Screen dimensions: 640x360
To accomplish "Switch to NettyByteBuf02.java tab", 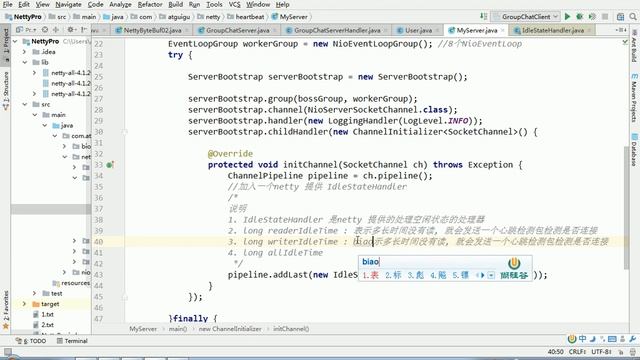I will click(152, 30).
